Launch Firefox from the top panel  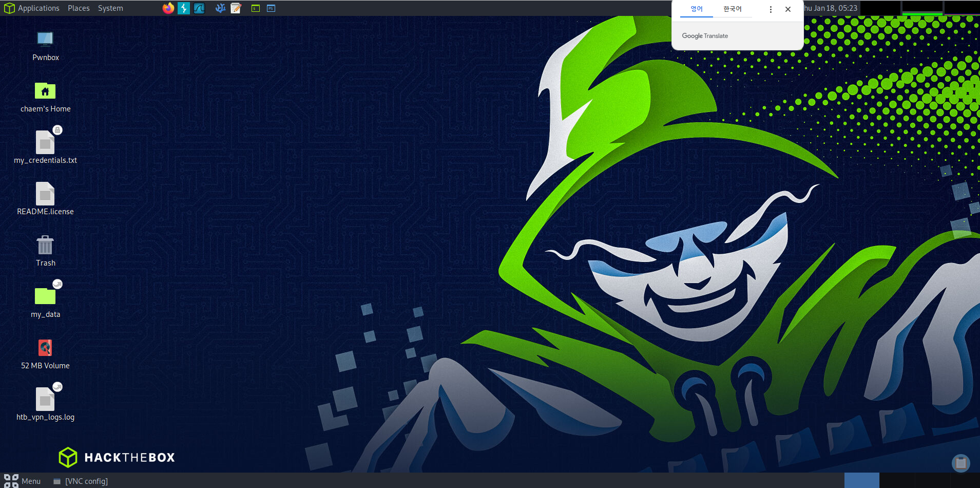pyautogui.click(x=168, y=8)
